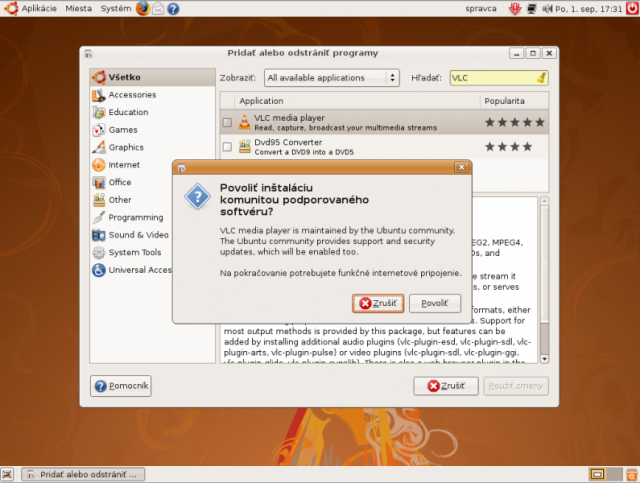Image resolution: width=640 pixels, height=483 pixels.
Task: Select the Universal Access category icon
Action: (98, 270)
